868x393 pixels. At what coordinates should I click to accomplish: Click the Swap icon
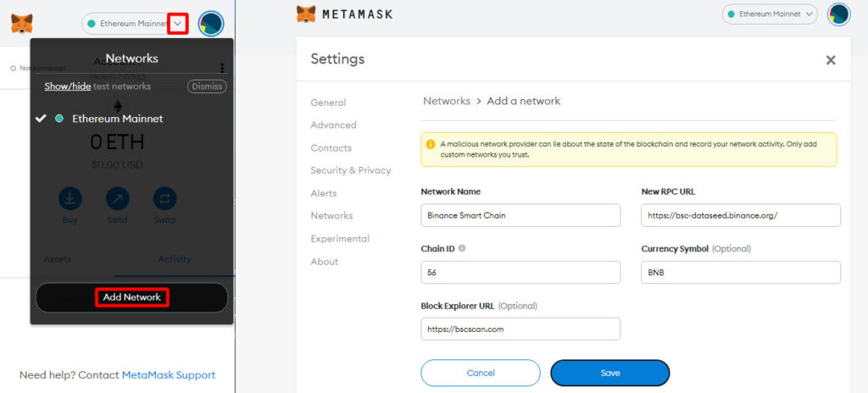tap(164, 199)
